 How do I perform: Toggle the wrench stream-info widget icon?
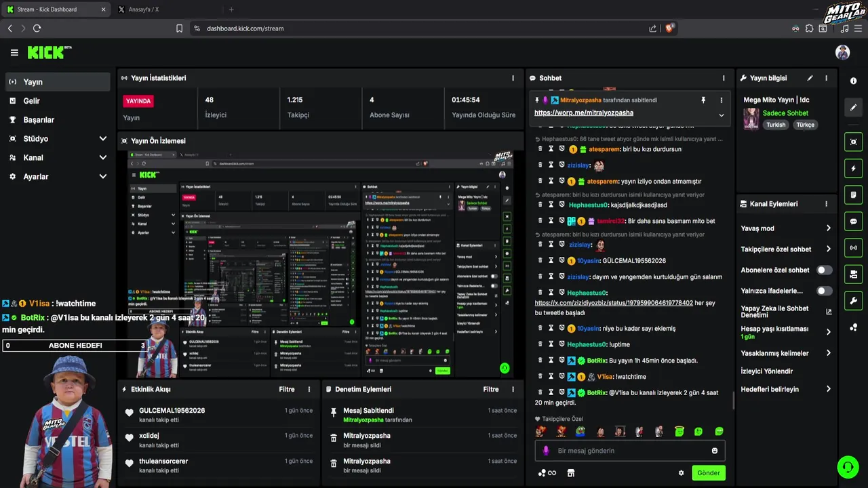coord(853,301)
